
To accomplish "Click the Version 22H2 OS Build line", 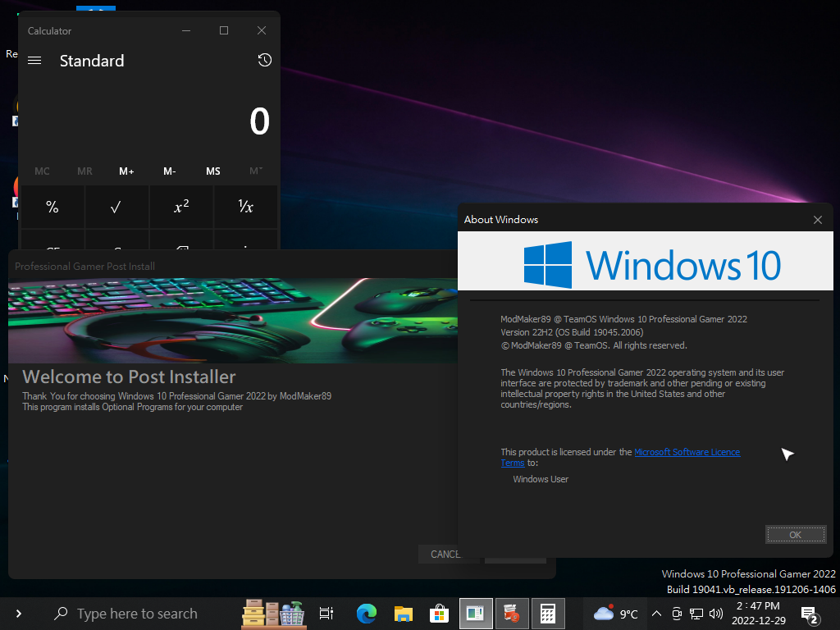I will pyautogui.click(x=572, y=332).
